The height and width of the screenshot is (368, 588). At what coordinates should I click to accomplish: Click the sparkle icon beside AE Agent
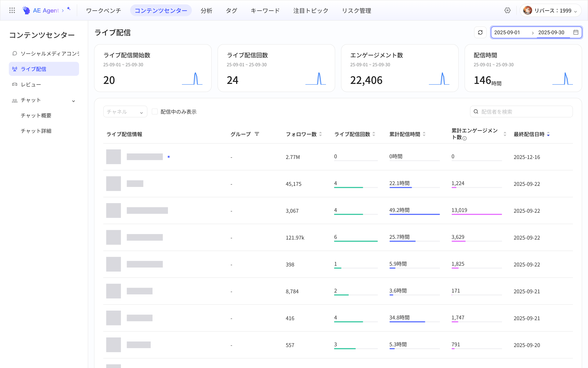[x=69, y=9]
